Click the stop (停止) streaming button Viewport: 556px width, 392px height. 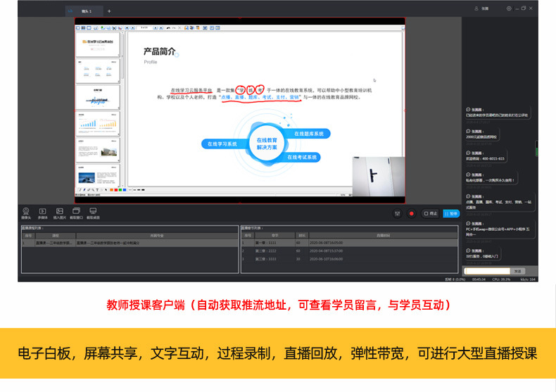pyautogui.click(x=431, y=213)
